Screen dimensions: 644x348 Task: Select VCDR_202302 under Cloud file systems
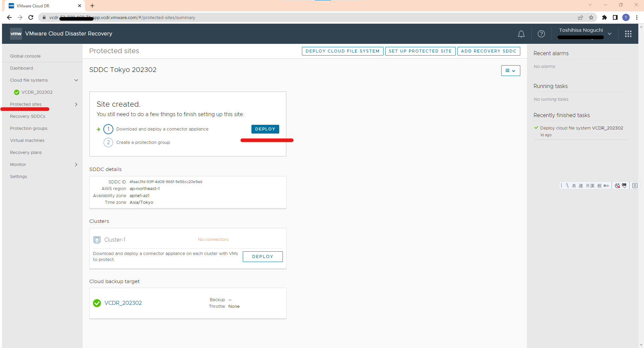pos(37,92)
